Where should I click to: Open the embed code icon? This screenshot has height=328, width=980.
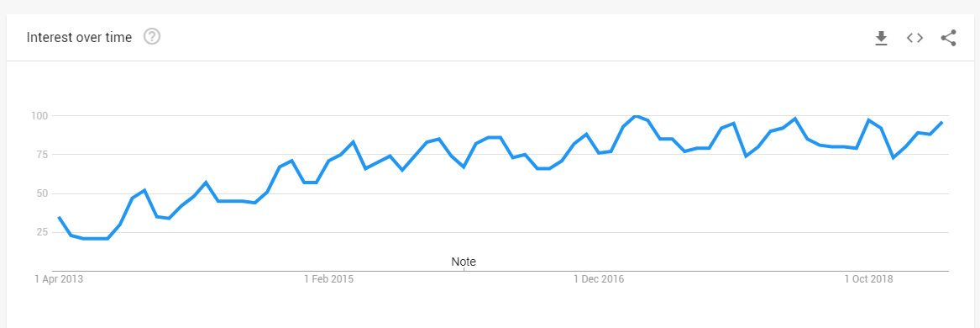[914, 38]
